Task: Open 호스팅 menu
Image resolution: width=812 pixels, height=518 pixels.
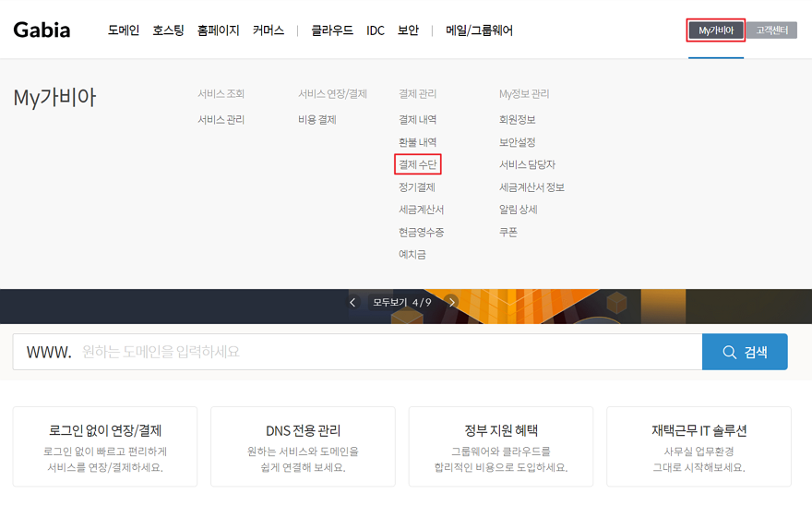Action: [168, 30]
